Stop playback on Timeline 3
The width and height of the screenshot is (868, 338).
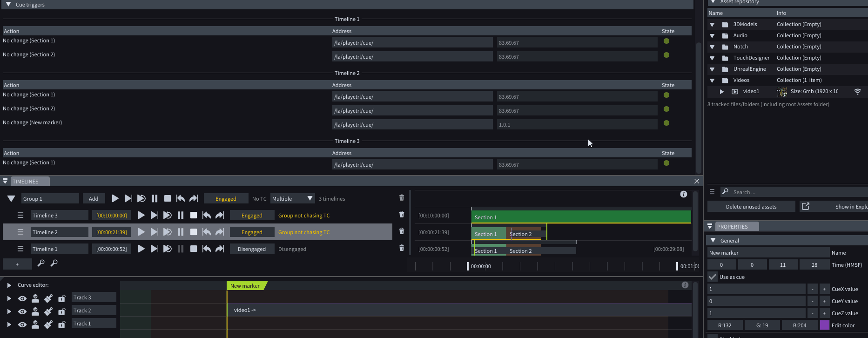click(x=194, y=216)
